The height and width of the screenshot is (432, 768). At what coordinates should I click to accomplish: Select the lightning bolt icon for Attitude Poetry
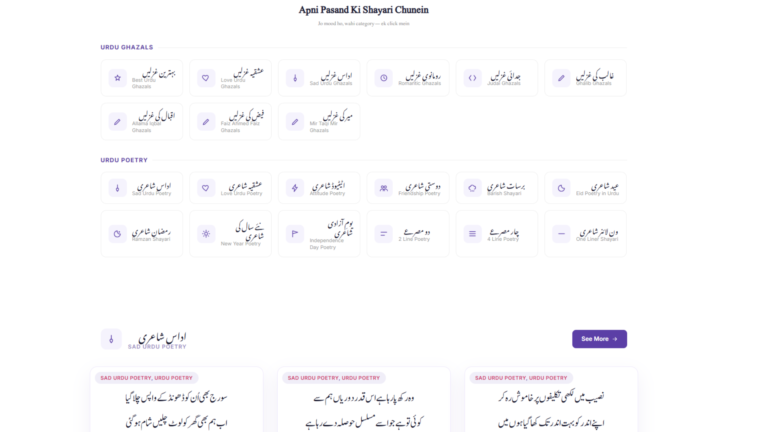coord(295,188)
